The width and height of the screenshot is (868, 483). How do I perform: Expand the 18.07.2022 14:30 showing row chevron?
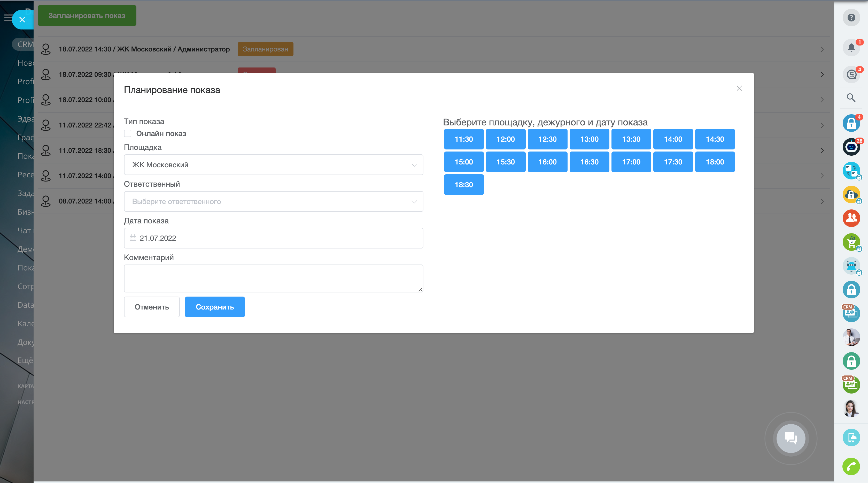coord(822,49)
